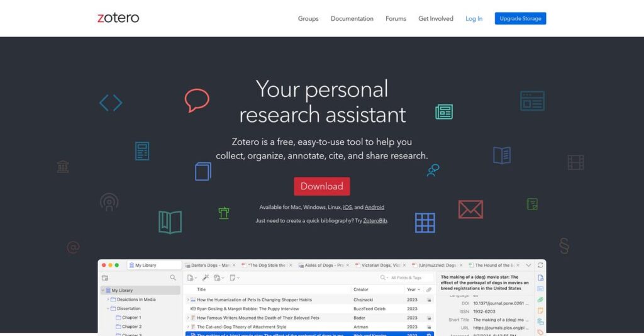Open the ZoteroBib link
Image resolution: width=644 pixels, height=336 pixels.
pyautogui.click(x=375, y=221)
